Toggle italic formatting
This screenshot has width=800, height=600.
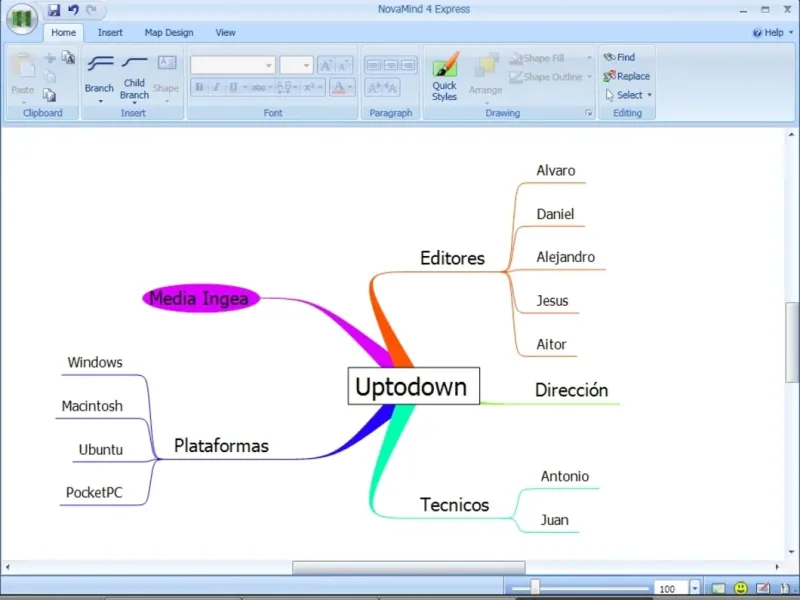click(216, 87)
